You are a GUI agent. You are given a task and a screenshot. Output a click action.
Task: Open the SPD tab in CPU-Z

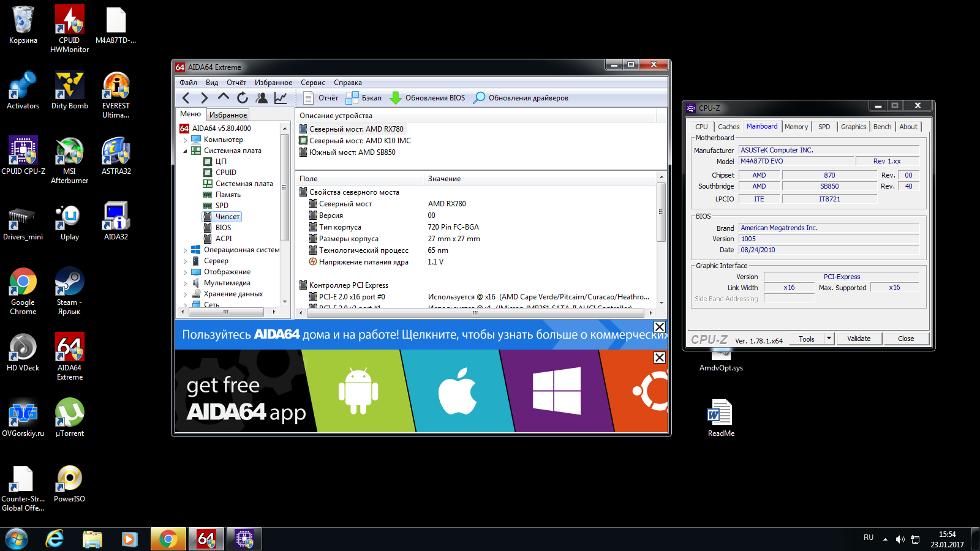click(824, 127)
